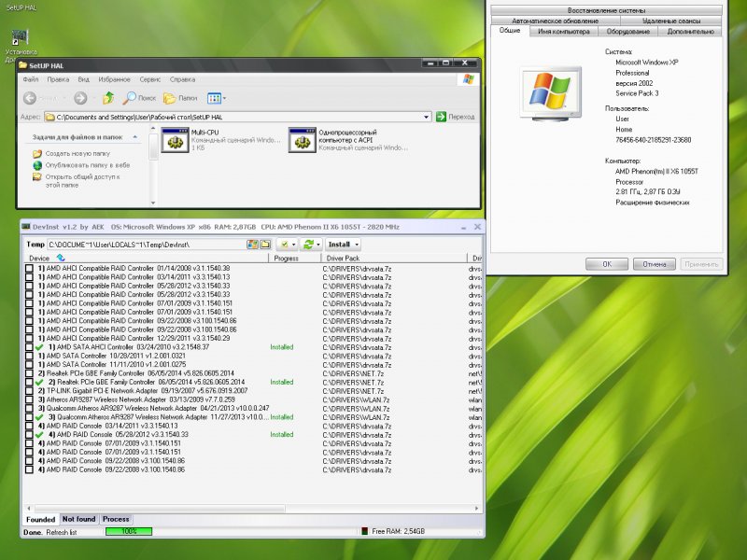The width and height of the screenshot is (747, 560).
Task: Open the Избранное menu
Action: click(x=114, y=79)
